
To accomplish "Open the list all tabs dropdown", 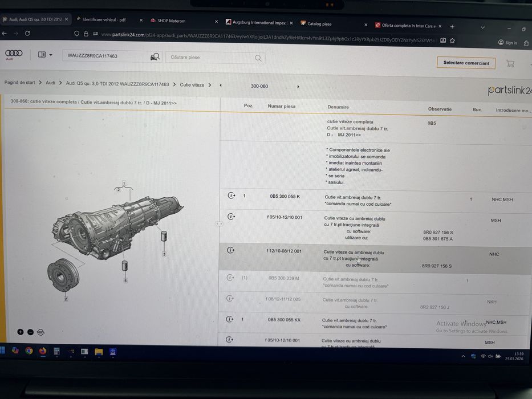I will [x=482, y=27].
